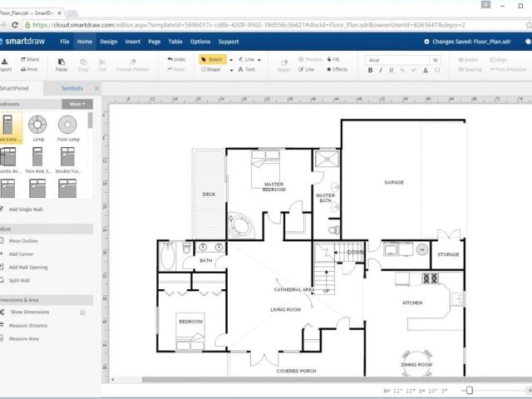Select the Text tool

click(x=246, y=70)
